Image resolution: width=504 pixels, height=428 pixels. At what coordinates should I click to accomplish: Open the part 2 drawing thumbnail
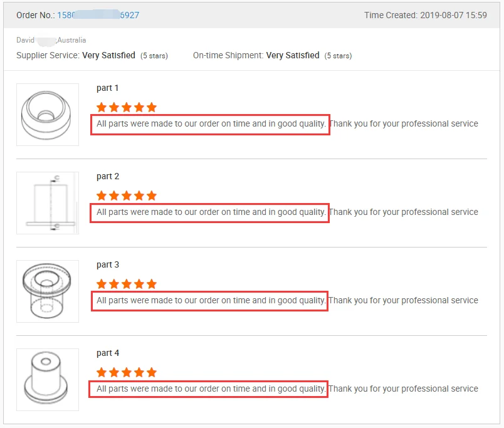48,203
